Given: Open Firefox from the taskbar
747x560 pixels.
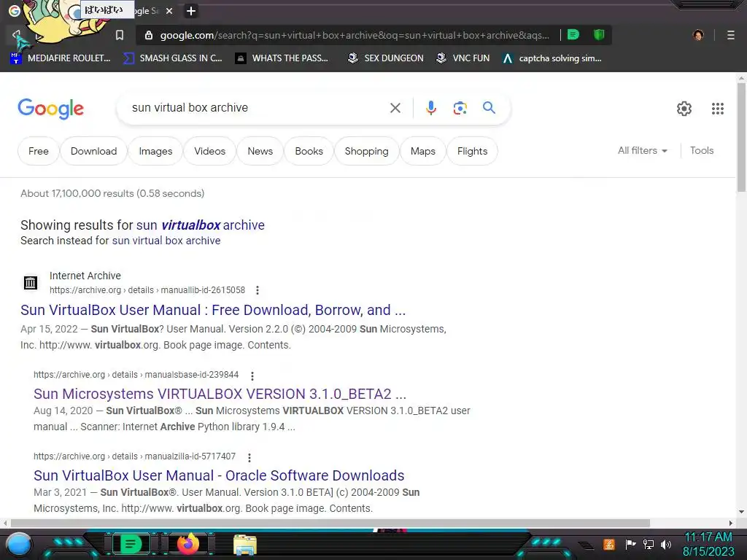Looking at the screenshot, I should [x=187, y=544].
